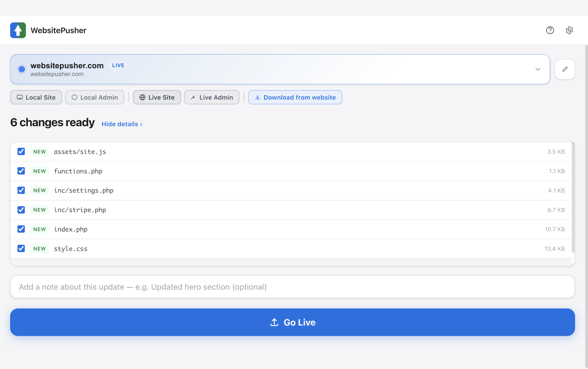
Task: Click the 6 changes ready heading
Action: [x=52, y=123]
